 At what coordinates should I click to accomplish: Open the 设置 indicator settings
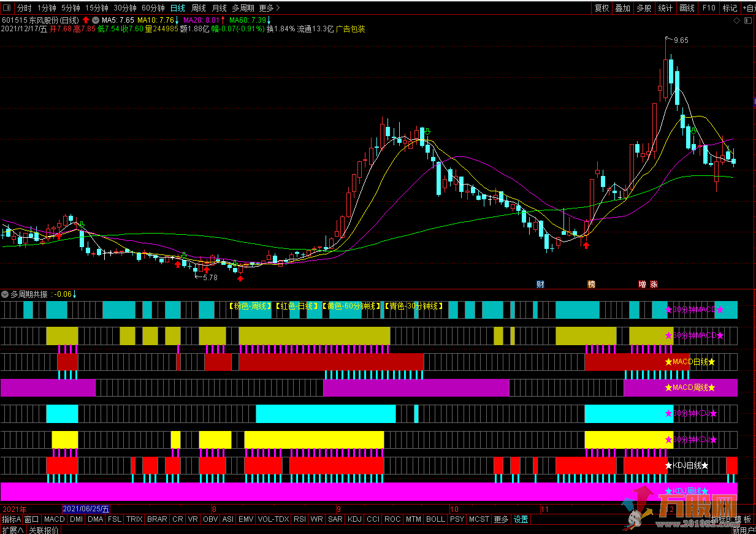click(521, 519)
